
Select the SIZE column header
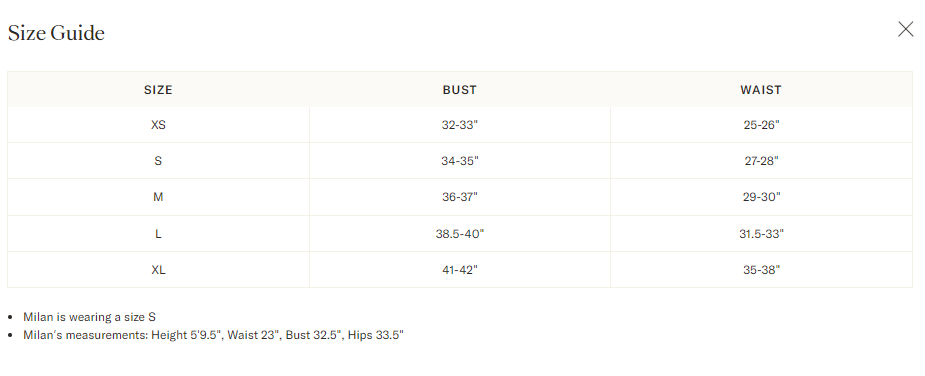point(158,90)
